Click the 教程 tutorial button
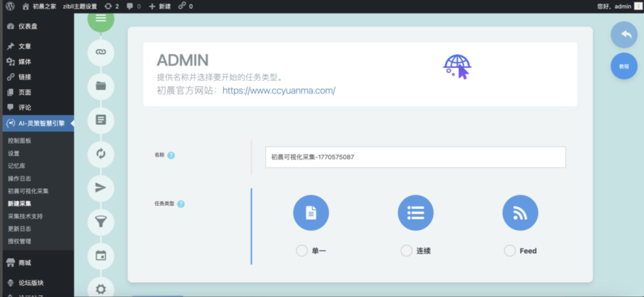 (624, 66)
